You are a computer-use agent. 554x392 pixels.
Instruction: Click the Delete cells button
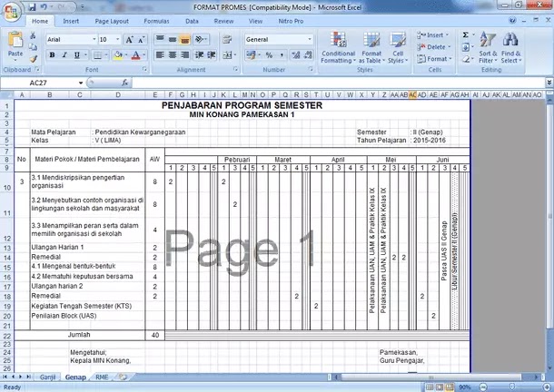[x=434, y=47]
